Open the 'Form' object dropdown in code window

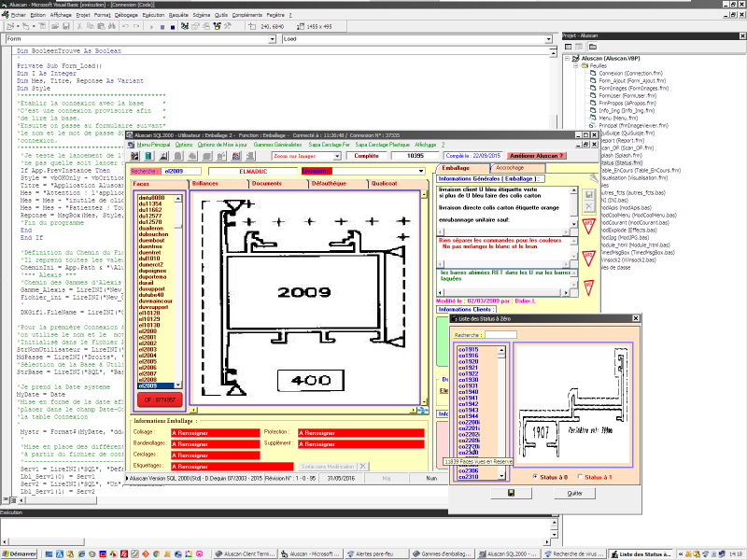[272, 39]
